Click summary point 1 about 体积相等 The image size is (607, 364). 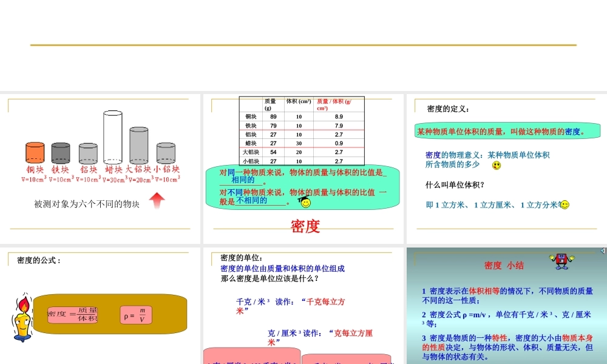pos(507,295)
